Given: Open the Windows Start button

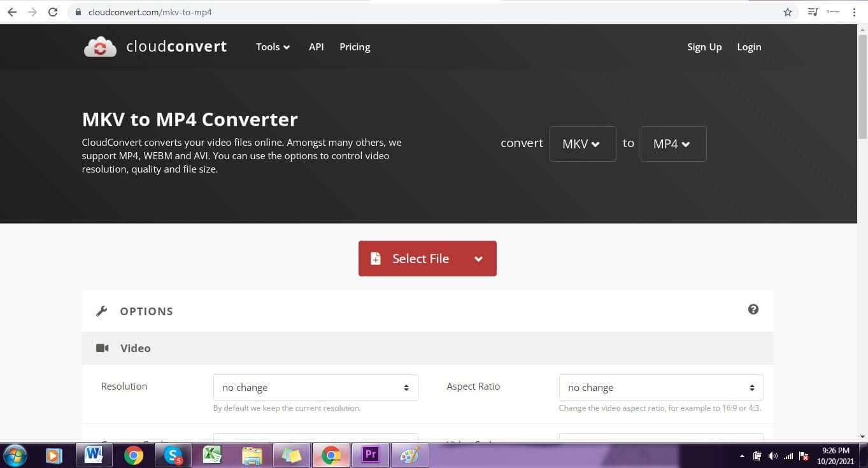Looking at the screenshot, I should click(15, 455).
